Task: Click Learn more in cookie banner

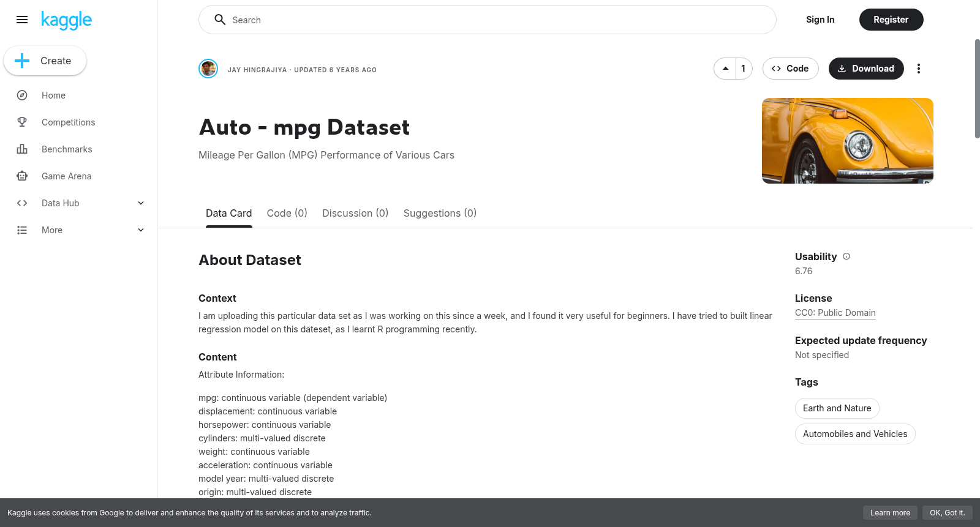Action: pos(890,513)
